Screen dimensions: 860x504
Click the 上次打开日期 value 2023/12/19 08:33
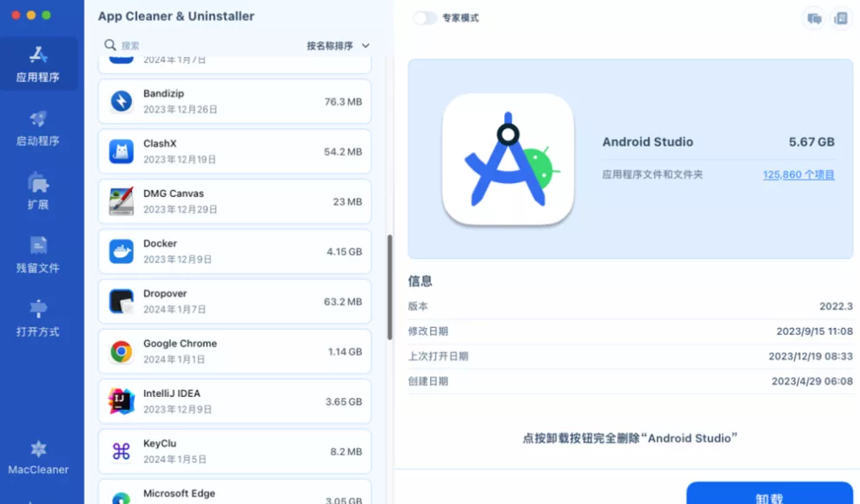tap(811, 356)
